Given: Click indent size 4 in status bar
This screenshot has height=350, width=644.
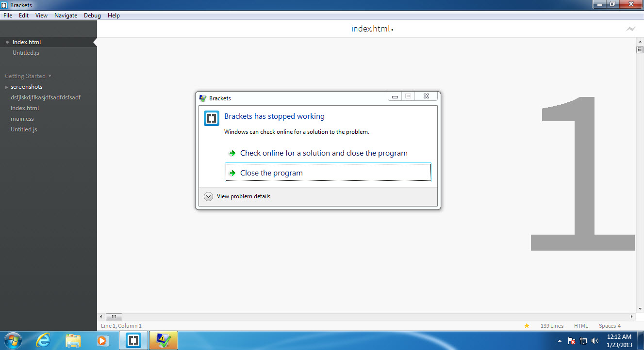Looking at the screenshot, I should coord(619,326).
